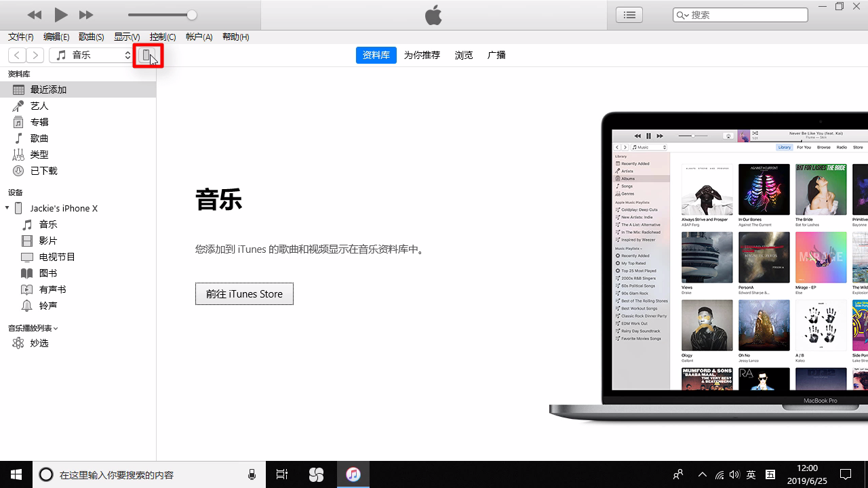Collapse the Jackie's iPhone X device tree
This screenshot has height=488, width=868.
point(7,208)
